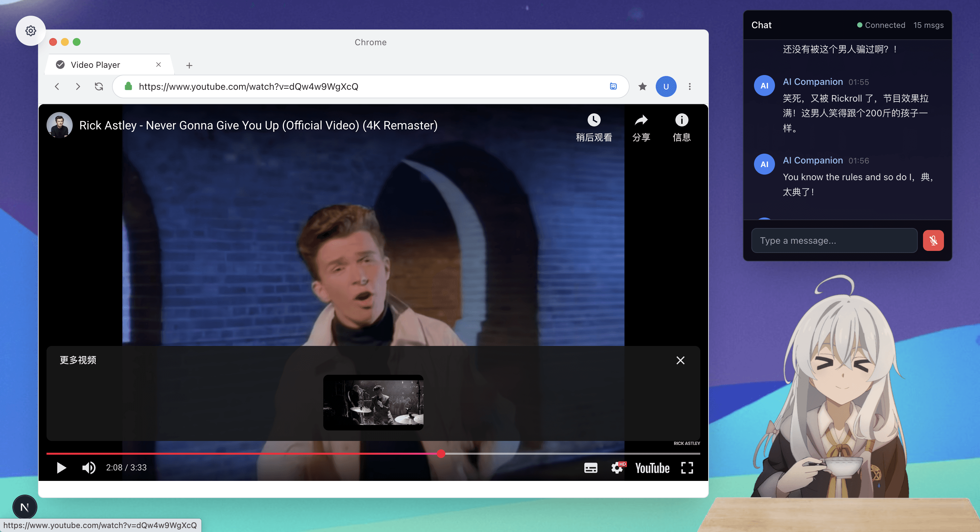
Task: Close the Video Player tab
Action: click(x=159, y=65)
